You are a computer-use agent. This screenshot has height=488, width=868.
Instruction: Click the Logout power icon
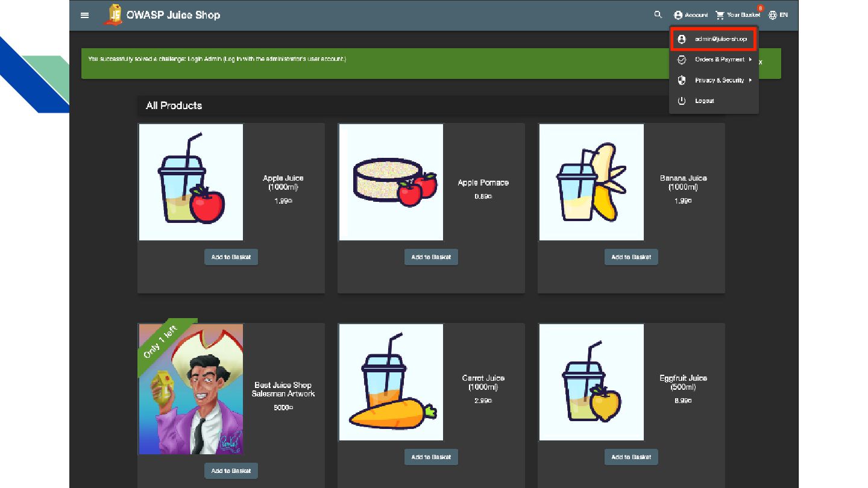pos(682,101)
